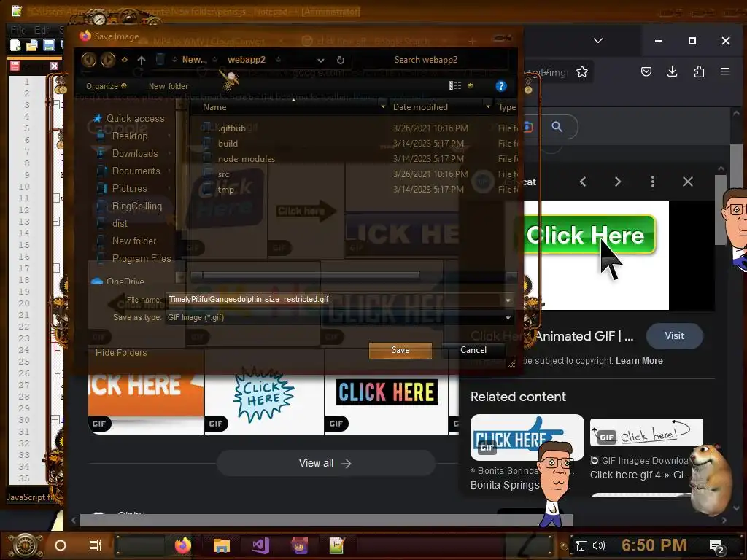The height and width of the screenshot is (560, 747).
Task: Click Notepad++ Save toolbar icon
Action: coord(49,45)
